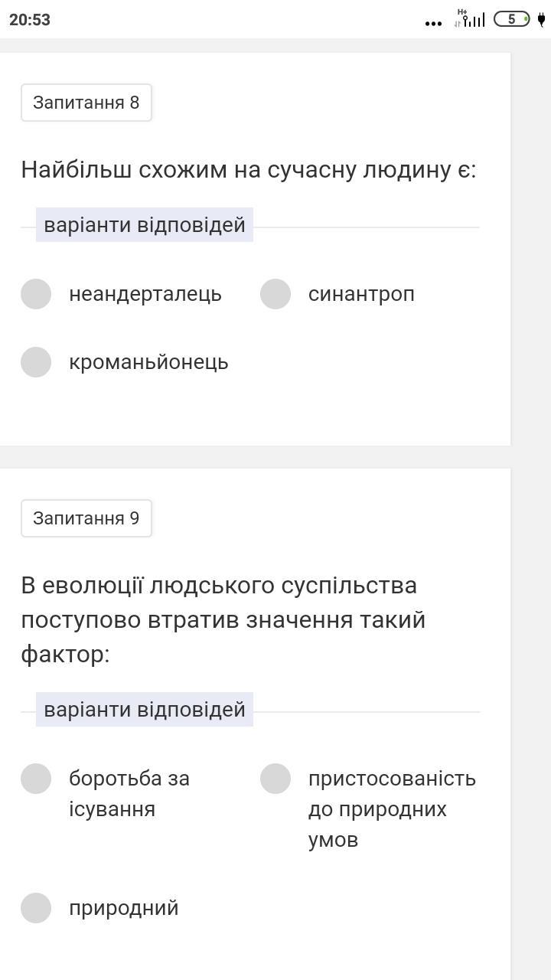Mark the кроманьйонець radio circle
Viewport: 551px width, 980px height.
tap(36, 362)
